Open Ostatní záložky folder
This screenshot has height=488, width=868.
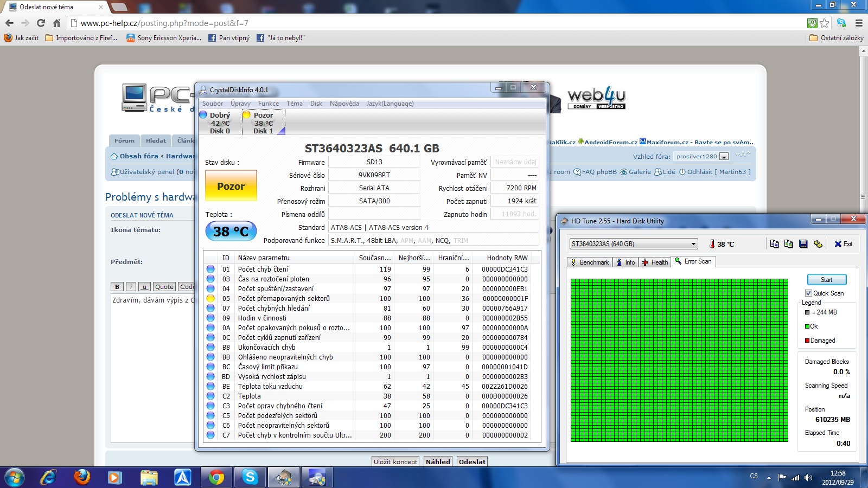(836, 38)
